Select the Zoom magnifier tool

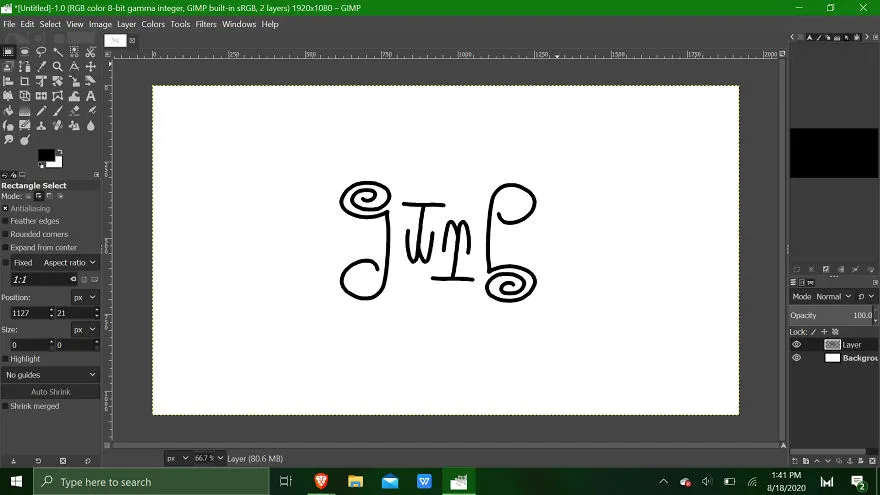point(58,67)
